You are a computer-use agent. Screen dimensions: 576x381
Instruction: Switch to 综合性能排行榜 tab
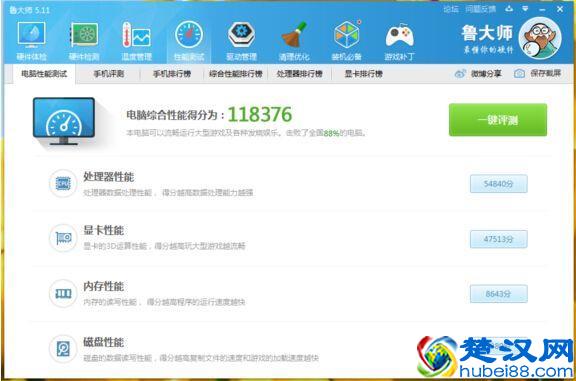pyautogui.click(x=236, y=74)
